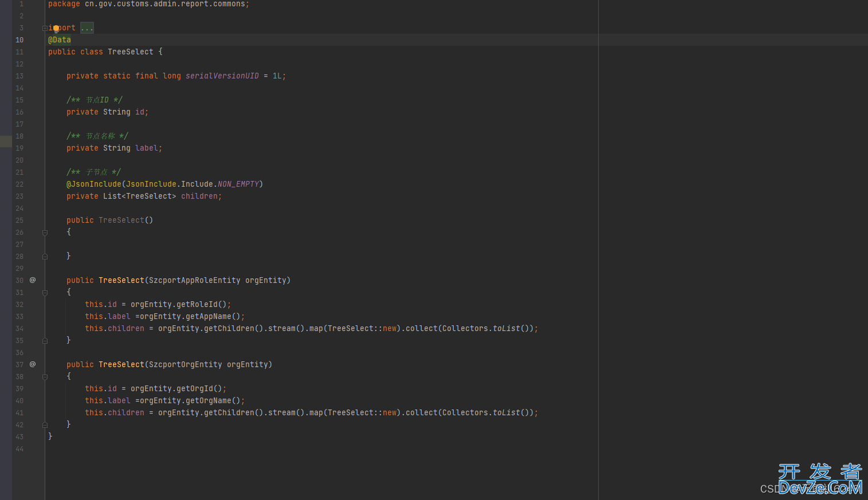This screenshot has height=500, width=868.
Task: Click the NON_EMPTY constant
Action: coord(238,184)
